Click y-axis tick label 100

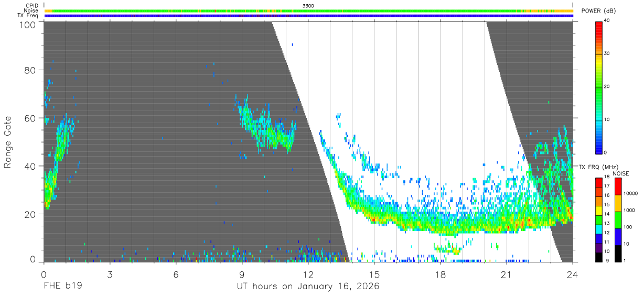pos(27,25)
